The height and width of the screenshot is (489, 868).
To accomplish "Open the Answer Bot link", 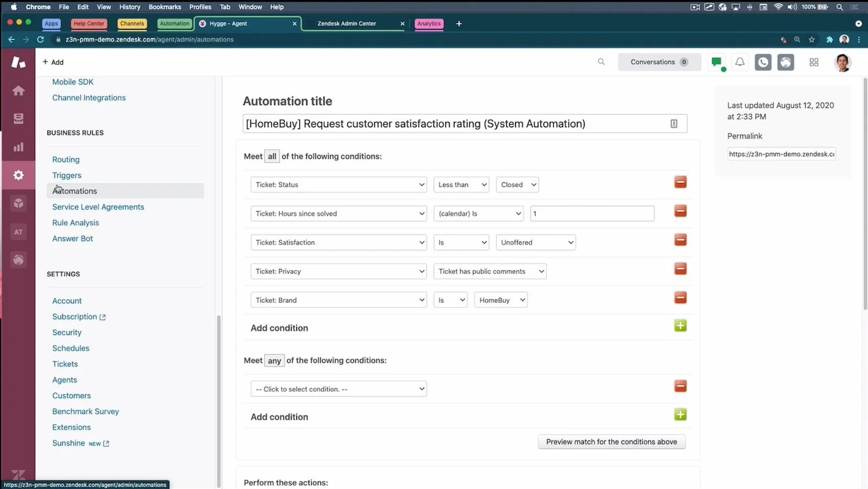I will (x=72, y=238).
